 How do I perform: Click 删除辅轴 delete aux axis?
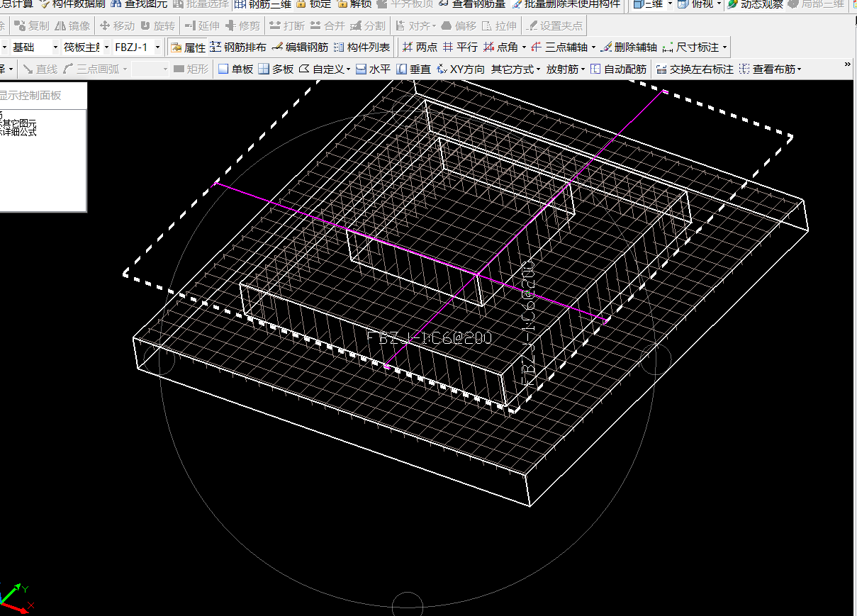(629, 47)
